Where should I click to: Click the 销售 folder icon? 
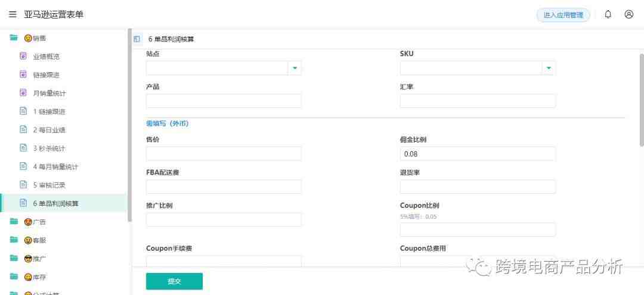click(x=14, y=38)
